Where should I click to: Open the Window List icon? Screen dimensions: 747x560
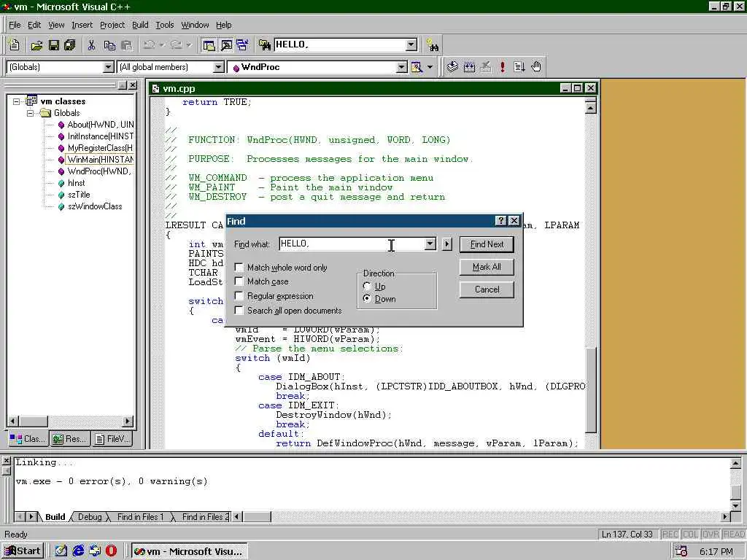click(242, 45)
